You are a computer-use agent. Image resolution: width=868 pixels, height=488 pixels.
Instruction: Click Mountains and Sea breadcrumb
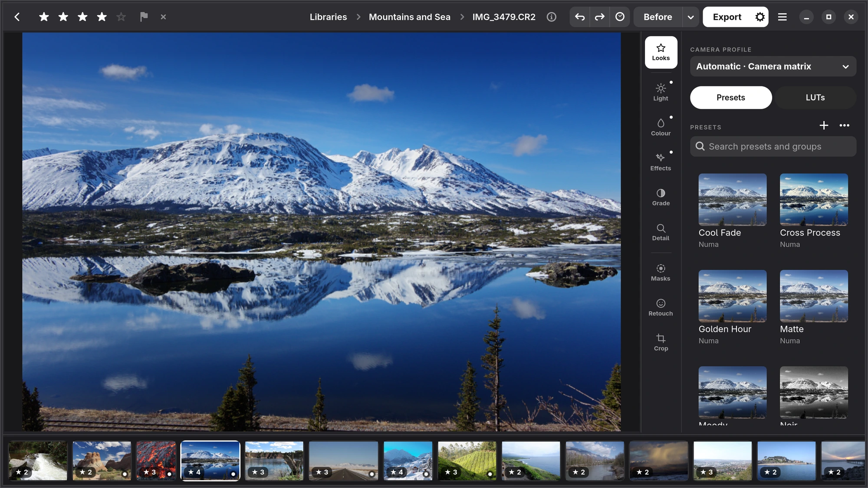409,17
